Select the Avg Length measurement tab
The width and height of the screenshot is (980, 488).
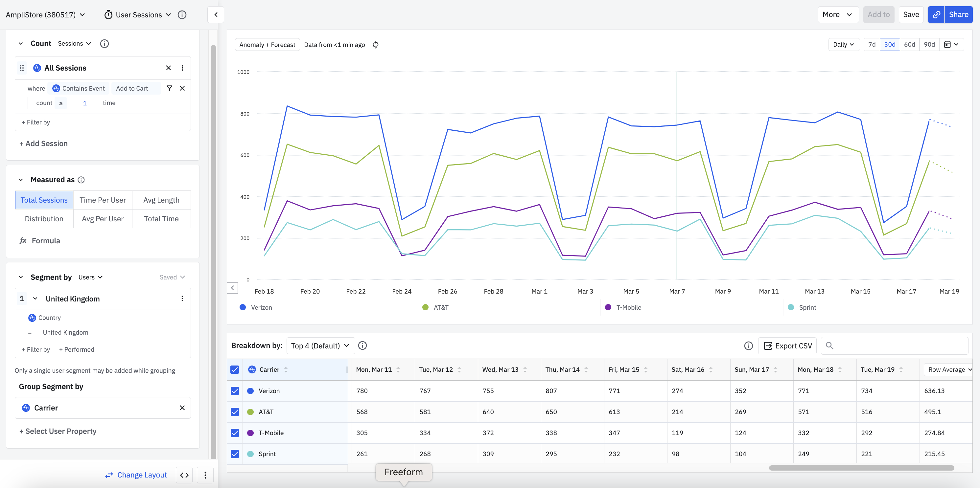point(161,200)
